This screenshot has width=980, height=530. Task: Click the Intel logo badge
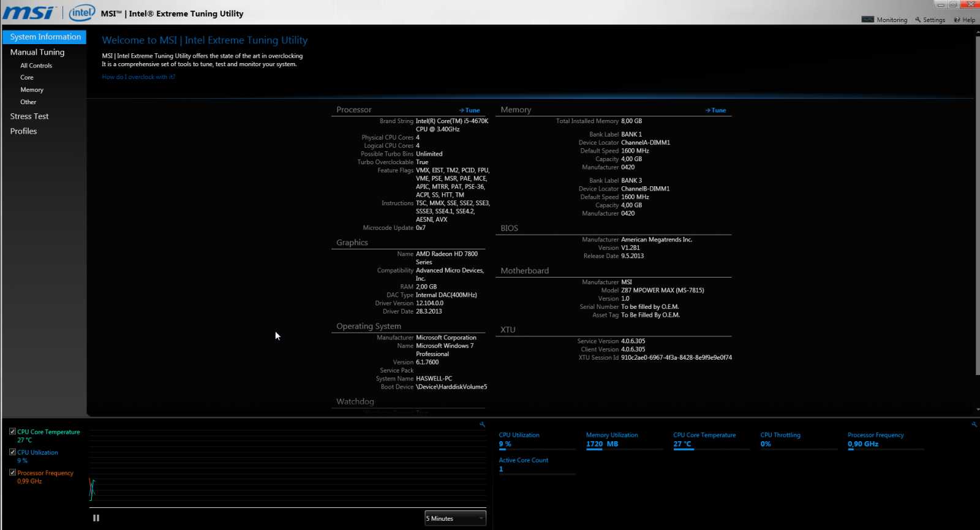click(81, 12)
